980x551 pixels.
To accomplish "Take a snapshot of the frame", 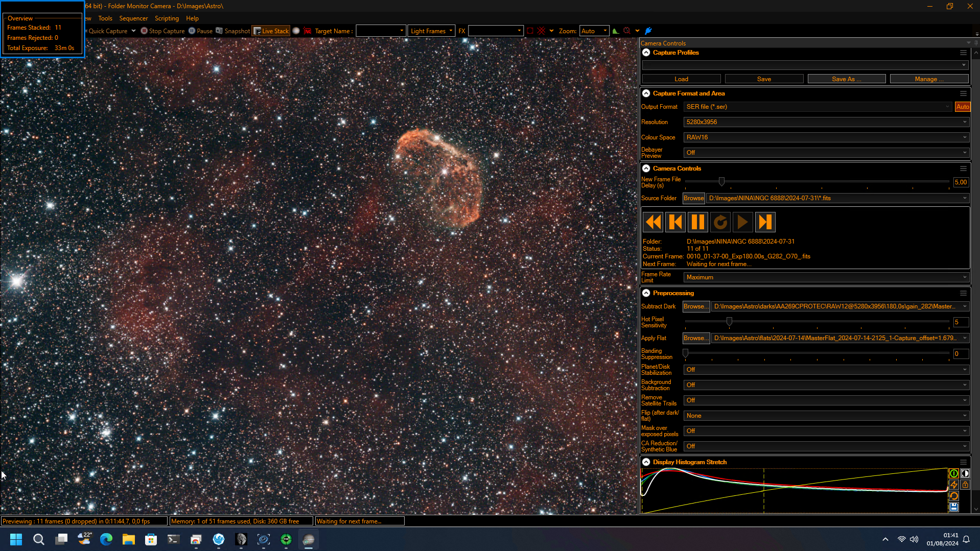I will (233, 31).
